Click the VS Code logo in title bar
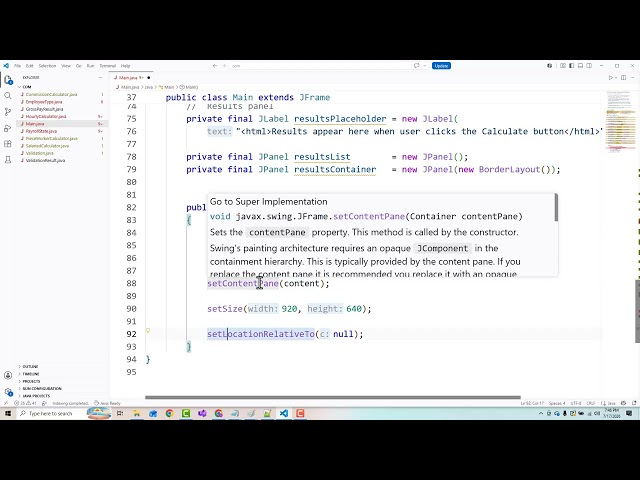 tap(6, 65)
